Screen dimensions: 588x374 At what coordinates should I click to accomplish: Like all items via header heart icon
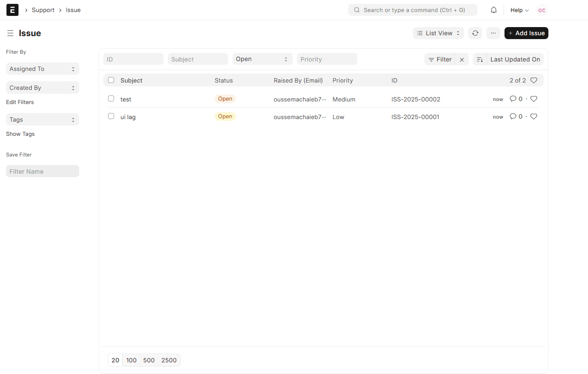point(534,80)
